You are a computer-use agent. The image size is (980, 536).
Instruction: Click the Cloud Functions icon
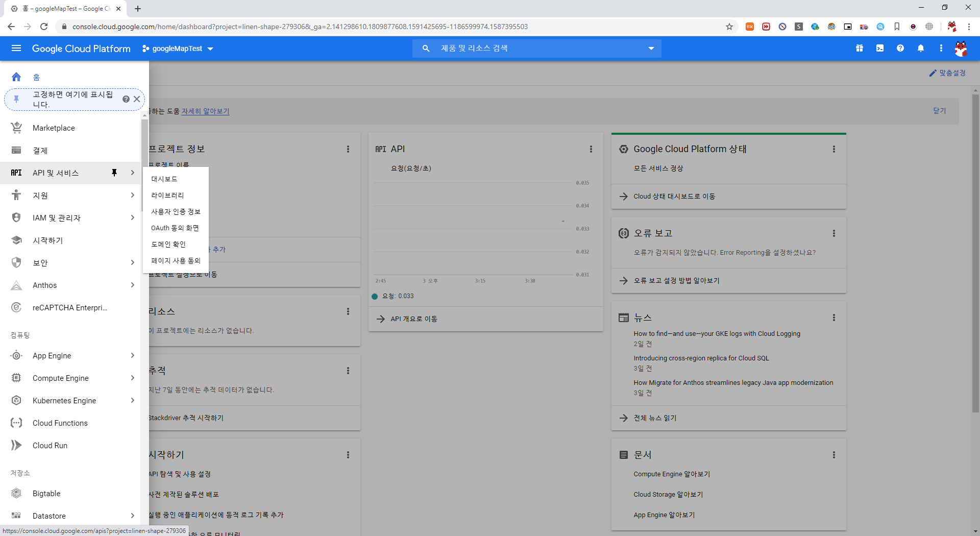tap(16, 423)
